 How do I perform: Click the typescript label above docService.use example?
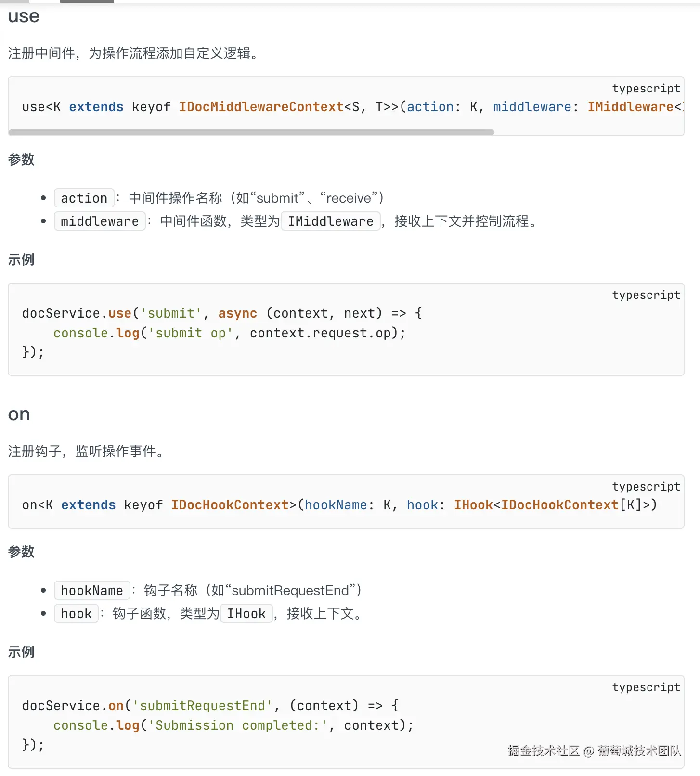pyautogui.click(x=646, y=295)
